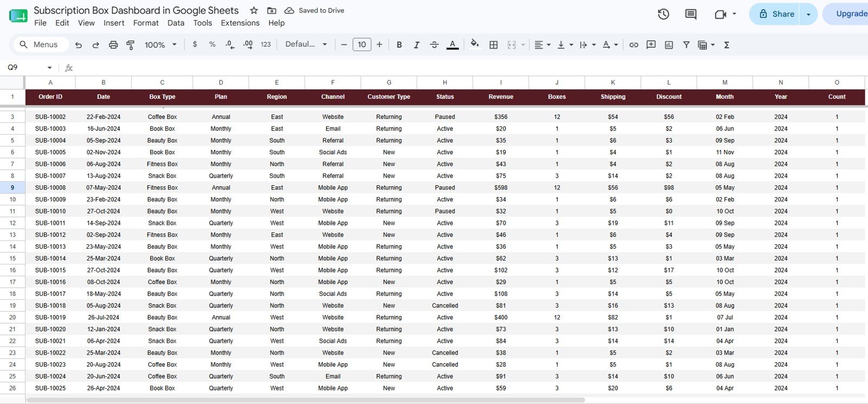This screenshot has height=404, width=868.
Task: Expand the Name box dropdown
Action: 49,67
